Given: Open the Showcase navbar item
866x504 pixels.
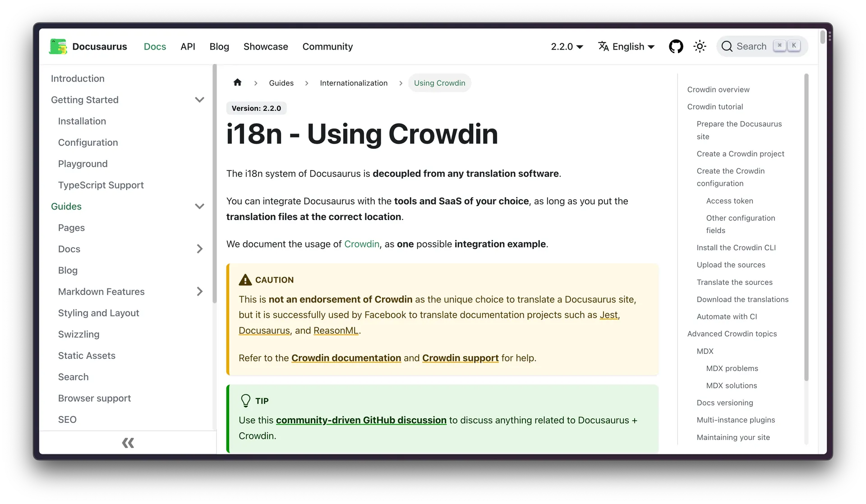Looking at the screenshot, I should [266, 46].
